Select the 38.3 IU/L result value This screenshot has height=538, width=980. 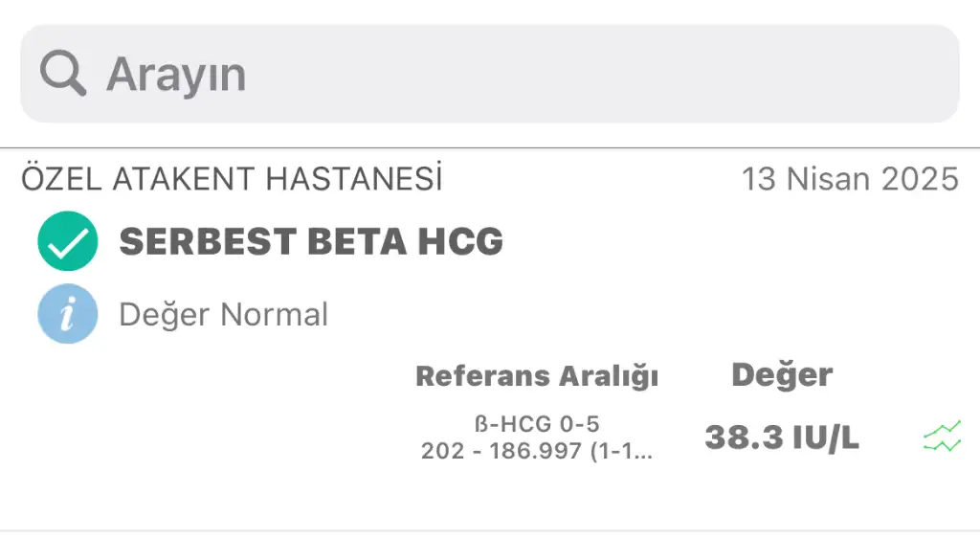[x=782, y=437]
